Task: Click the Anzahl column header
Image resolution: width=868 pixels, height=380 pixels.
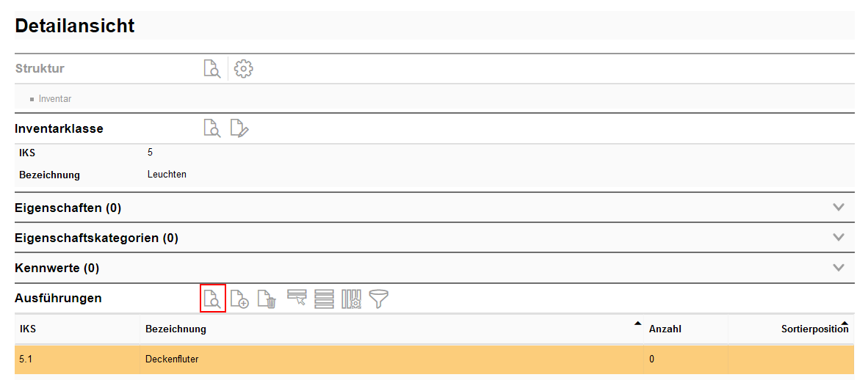Action: 665,329
